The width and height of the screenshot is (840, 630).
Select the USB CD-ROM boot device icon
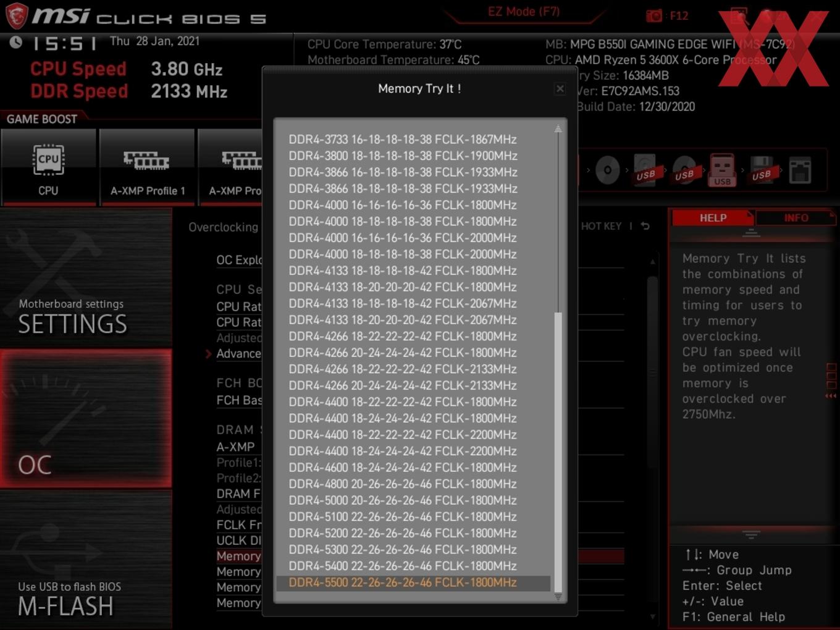[x=684, y=170]
